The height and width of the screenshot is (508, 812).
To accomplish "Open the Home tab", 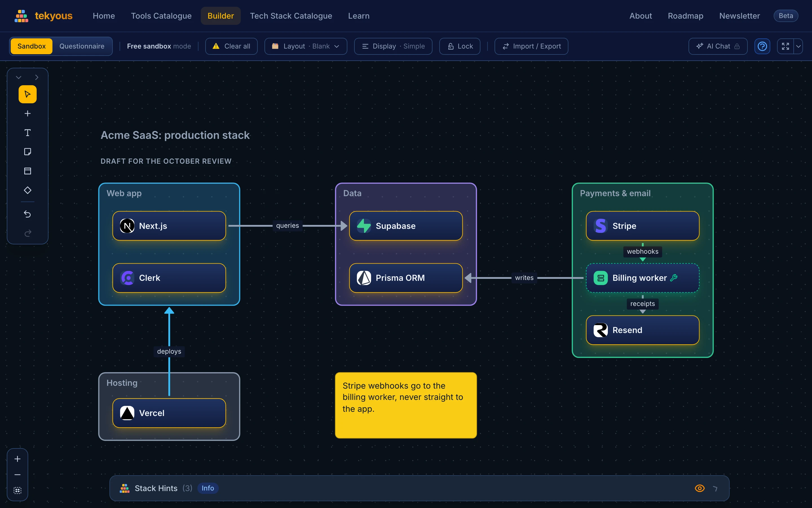I will click(x=104, y=16).
